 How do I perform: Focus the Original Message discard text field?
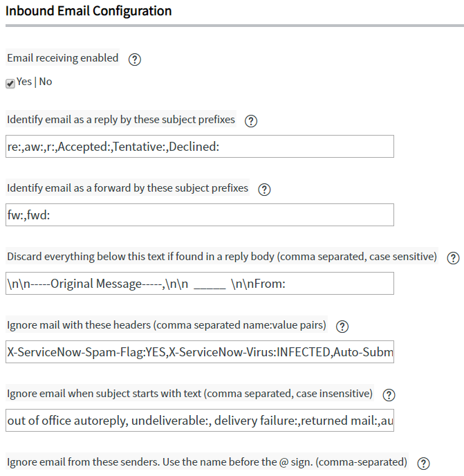[x=199, y=284]
